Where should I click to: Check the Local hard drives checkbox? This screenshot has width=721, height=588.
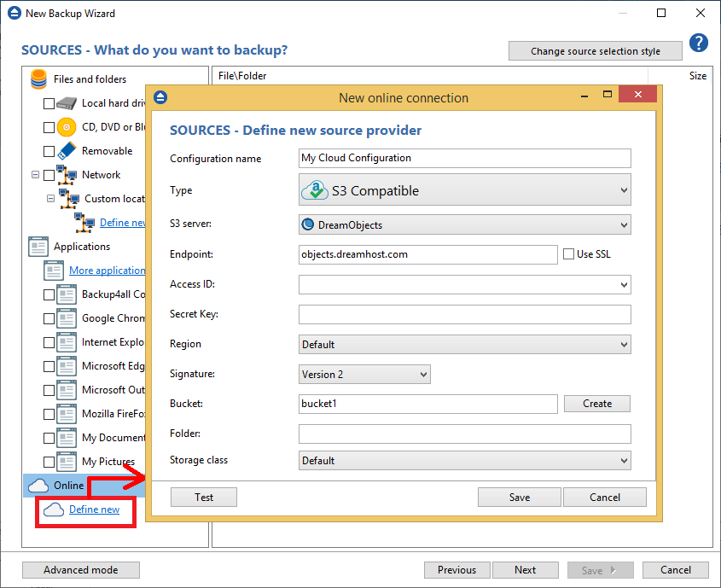49,103
